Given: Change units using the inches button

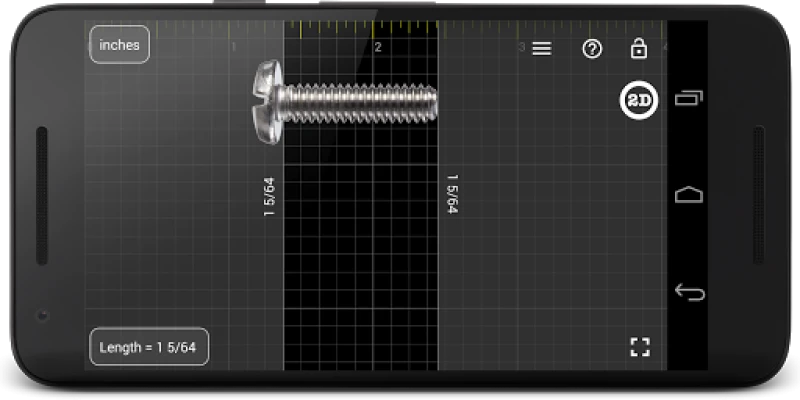Looking at the screenshot, I should (119, 45).
